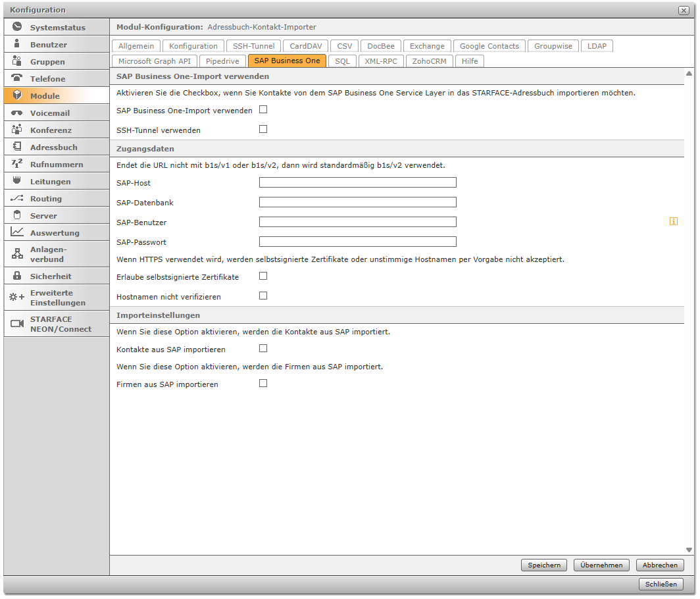Open Voicemail using its cassette icon

tap(17, 113)
